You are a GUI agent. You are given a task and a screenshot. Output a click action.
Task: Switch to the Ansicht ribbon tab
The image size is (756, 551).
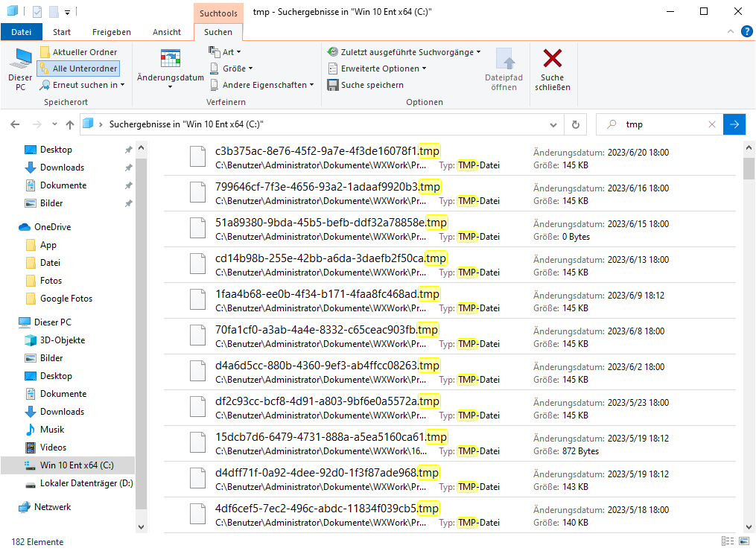click(x=167, y=32)
